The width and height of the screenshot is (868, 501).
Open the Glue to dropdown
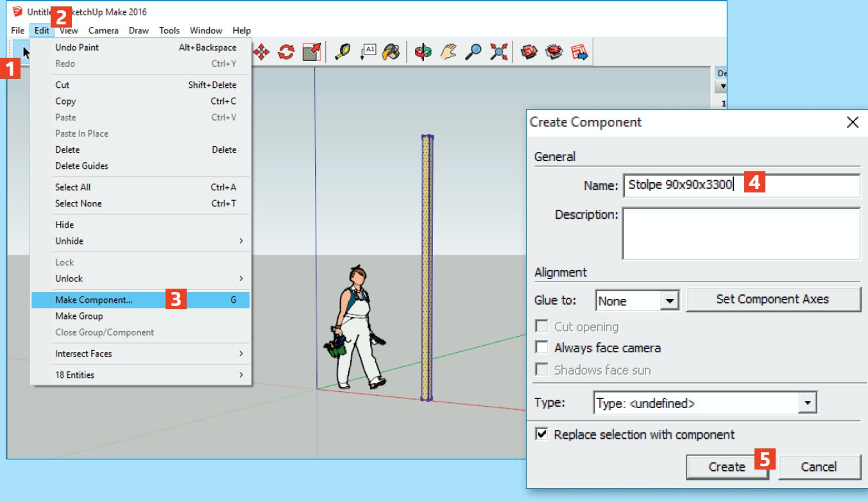point(671,300)
